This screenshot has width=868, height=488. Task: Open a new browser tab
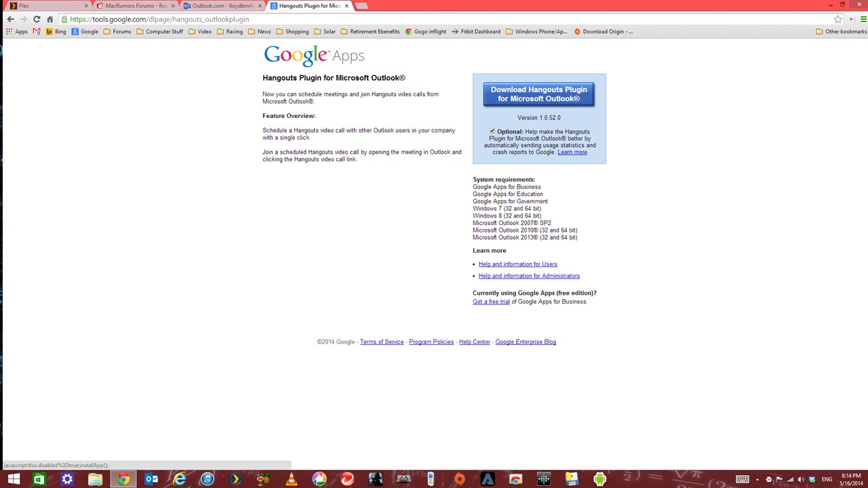(361, 6)
